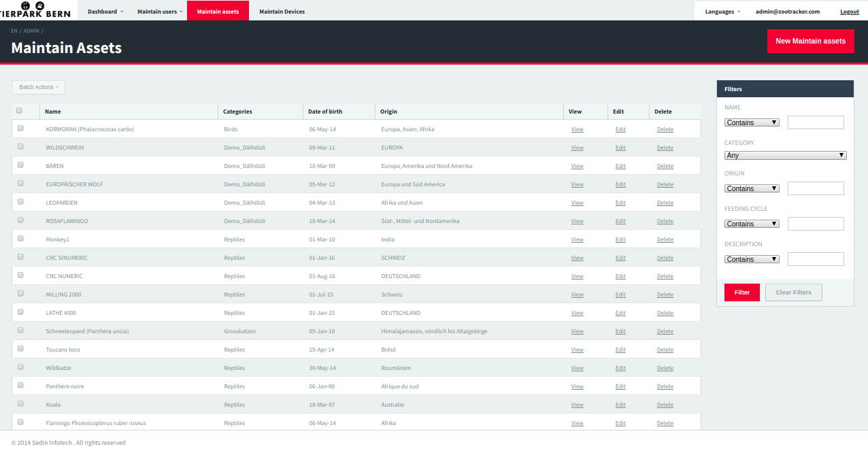This screenshot has height=455, width=868.
Task: Open the Languages menu
Action: tap(722, 12)
